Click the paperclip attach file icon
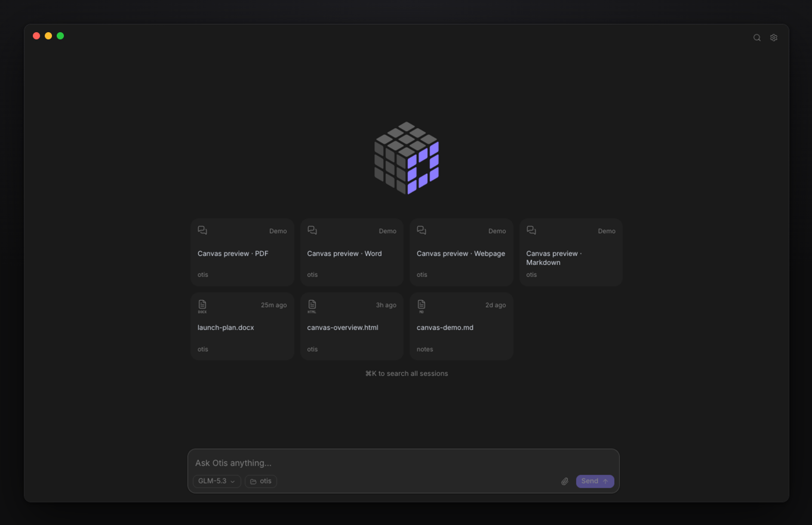This screenshot has height=525, width=812. (565, 481)
